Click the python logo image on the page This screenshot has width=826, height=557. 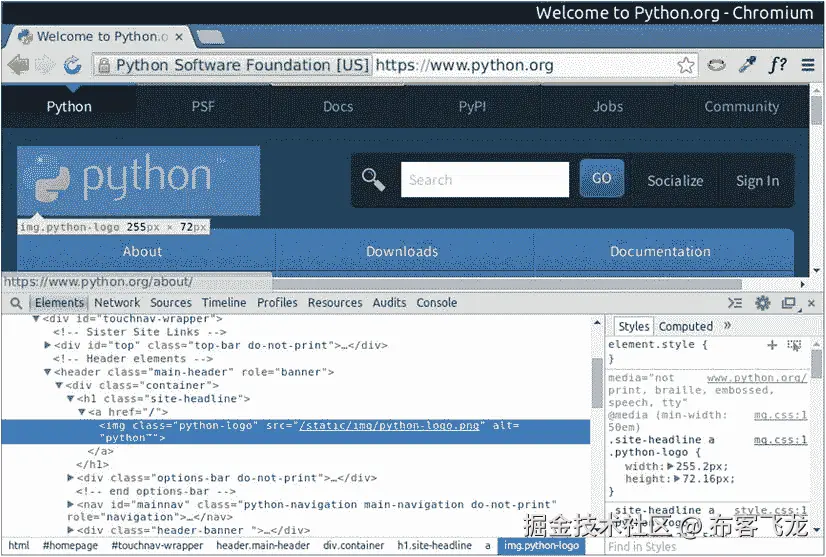pyautogui.click(x=139, y=181)
